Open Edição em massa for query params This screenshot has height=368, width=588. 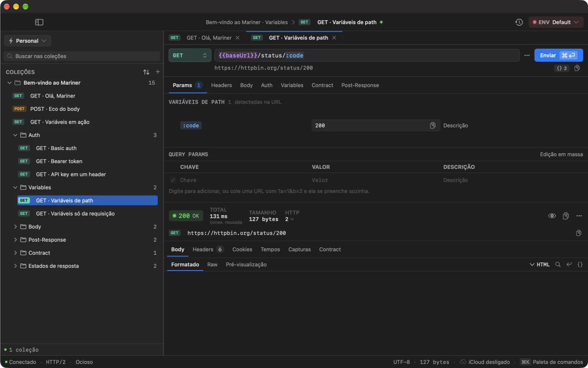pos(561,155)
